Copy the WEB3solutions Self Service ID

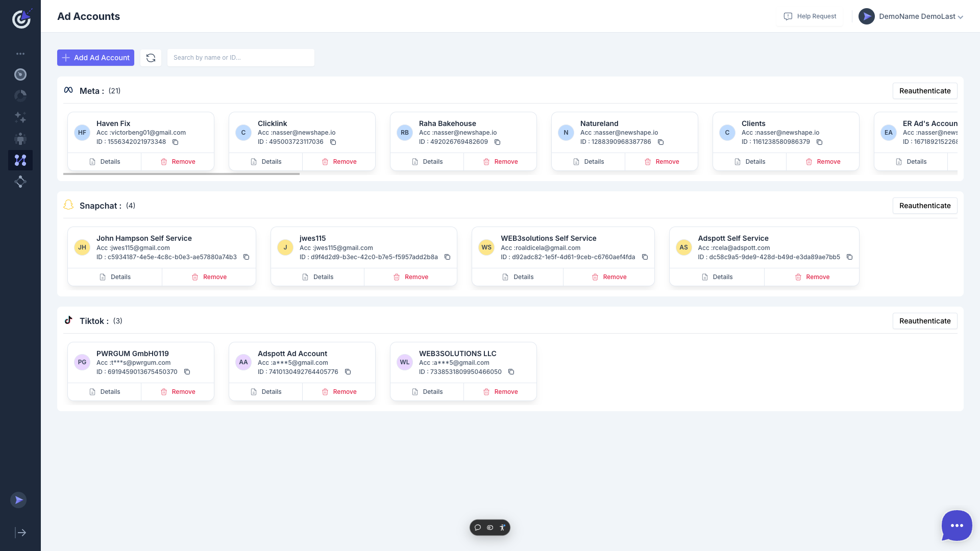point(645,257)
